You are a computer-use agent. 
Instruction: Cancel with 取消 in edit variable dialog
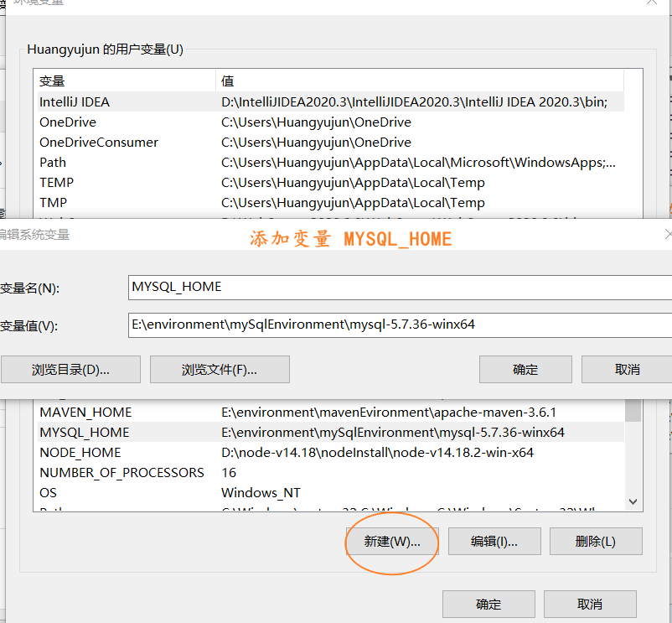627,369
